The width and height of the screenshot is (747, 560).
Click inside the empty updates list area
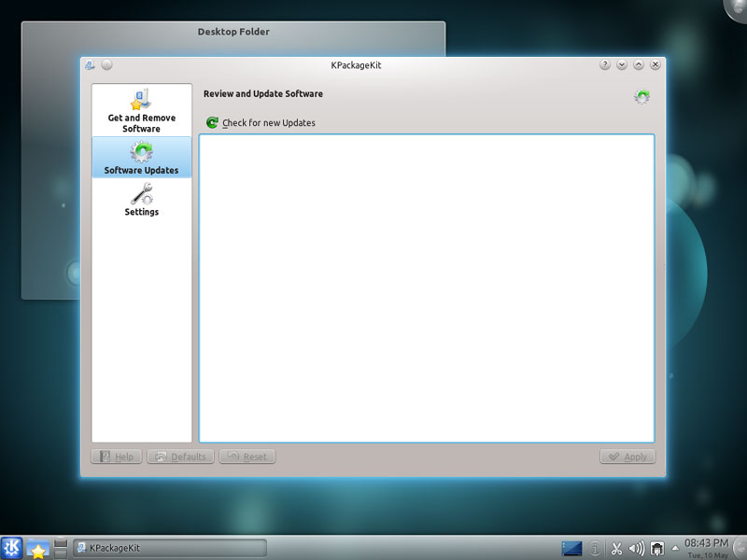tap(427, 288)
